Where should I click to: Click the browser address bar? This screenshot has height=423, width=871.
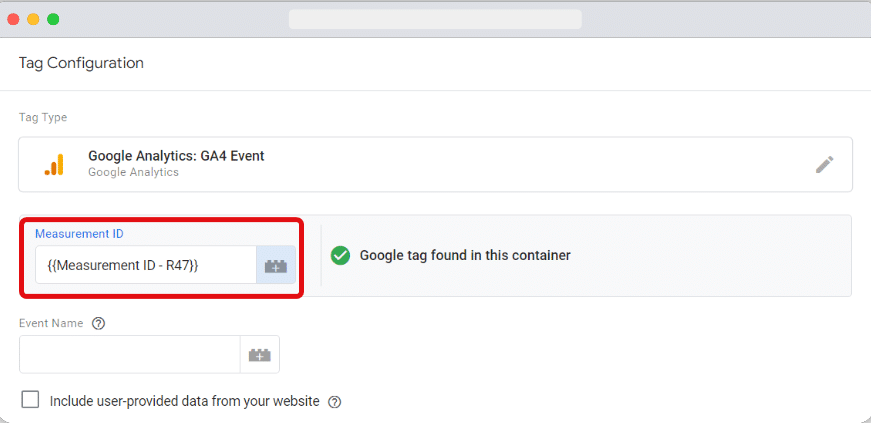click(435, 19)
